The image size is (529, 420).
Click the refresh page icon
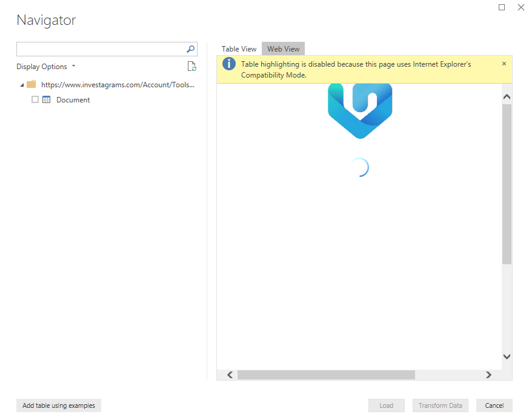pos(191,67)
